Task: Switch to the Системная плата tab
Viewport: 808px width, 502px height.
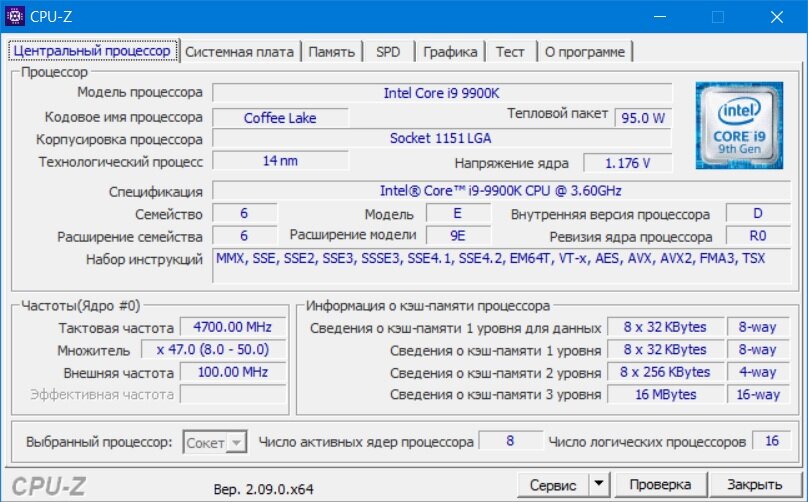Action: (239, 52)
